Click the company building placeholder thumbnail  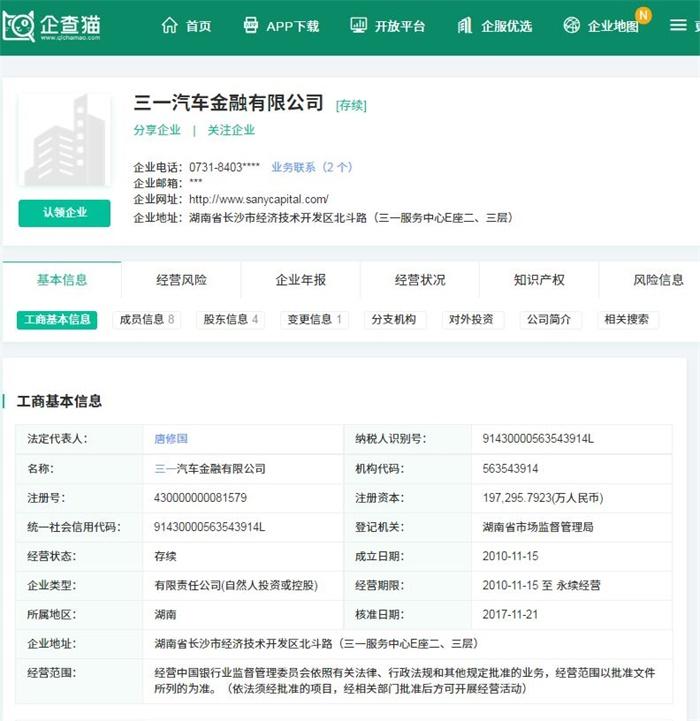coord(64,140)
